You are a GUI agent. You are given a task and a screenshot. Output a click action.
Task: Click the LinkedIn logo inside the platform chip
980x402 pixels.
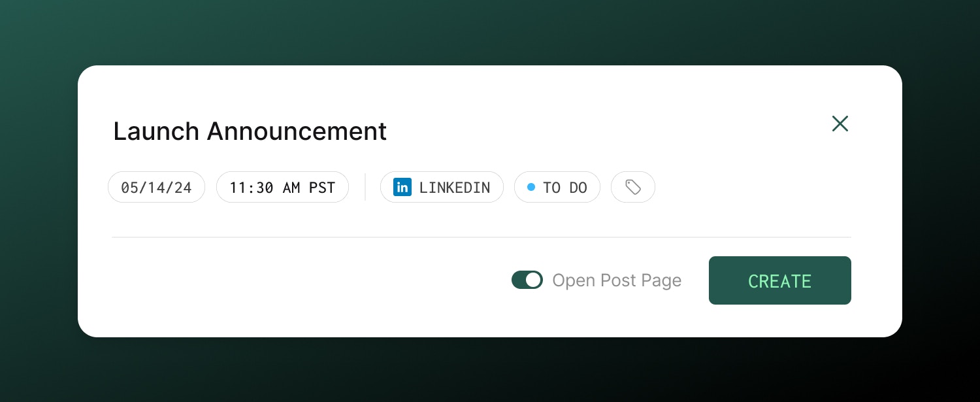click(403, 187)
